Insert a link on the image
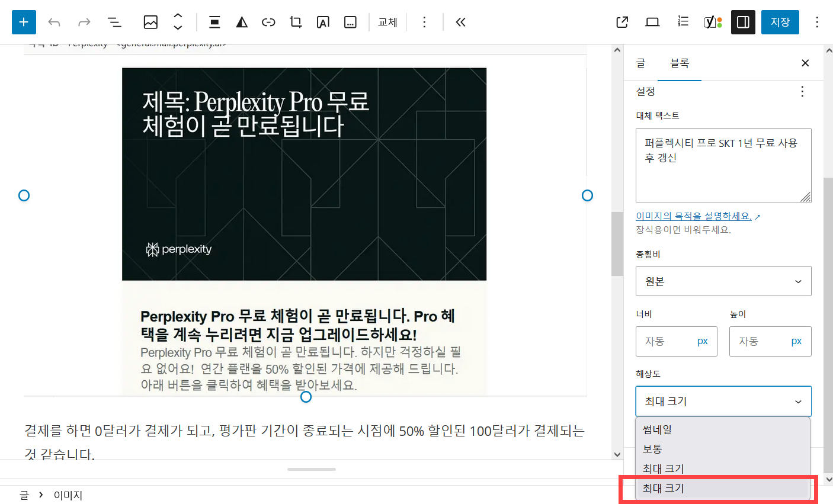833x504 pixels. coord(268,23)
